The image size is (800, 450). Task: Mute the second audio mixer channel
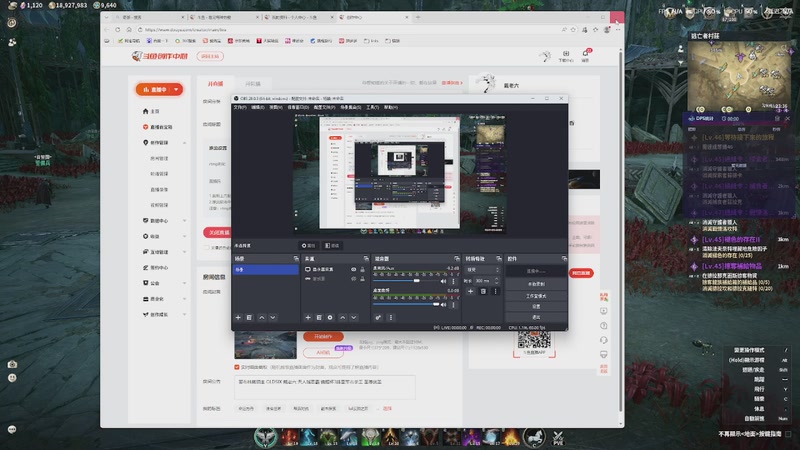coord(443,305)
